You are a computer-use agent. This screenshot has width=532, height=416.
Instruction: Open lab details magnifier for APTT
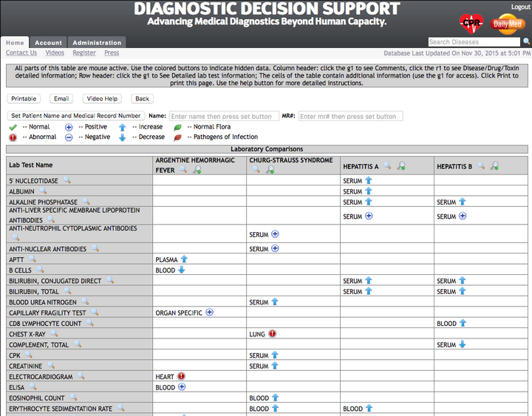(x=33, y=259)
